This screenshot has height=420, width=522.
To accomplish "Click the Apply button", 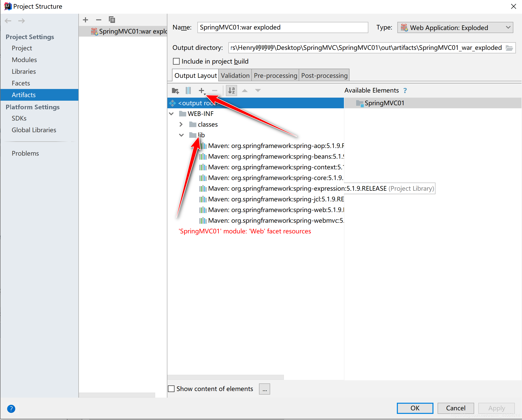I will point(496,408).
